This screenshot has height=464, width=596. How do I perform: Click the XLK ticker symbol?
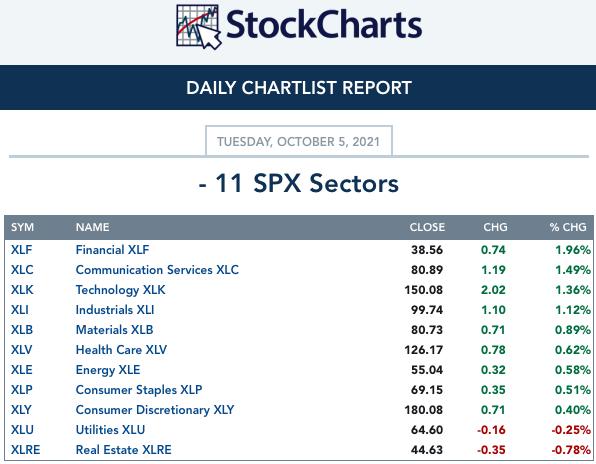click(x=22, y=290)
